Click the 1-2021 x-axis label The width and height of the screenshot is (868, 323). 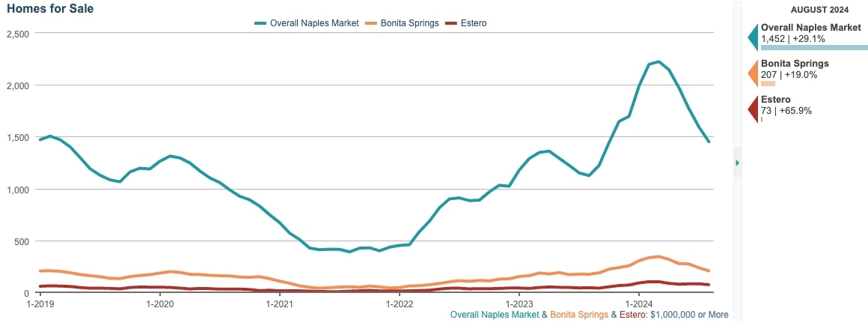[280, 304]
